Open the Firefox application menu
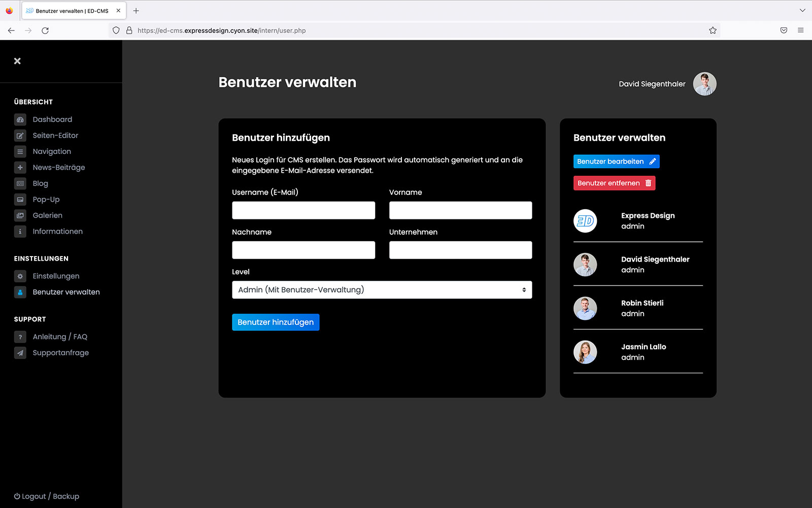The width and height of the screenshot is (812, 508). (x=800, y=30)
